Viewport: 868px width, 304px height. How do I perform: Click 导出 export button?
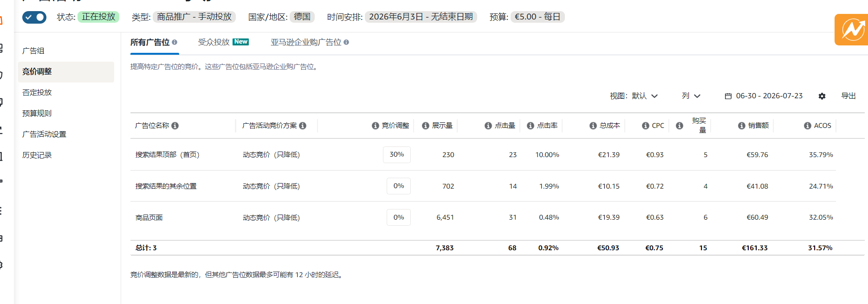coord(849,96)
